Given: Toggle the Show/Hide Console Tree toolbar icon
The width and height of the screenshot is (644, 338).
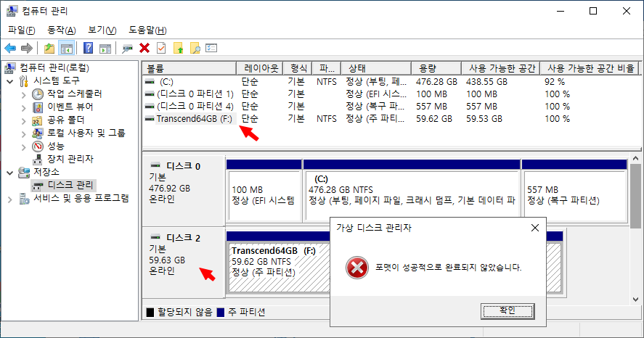Looking at the screenshot, I should pyautogui.click(x=66, y=48).
